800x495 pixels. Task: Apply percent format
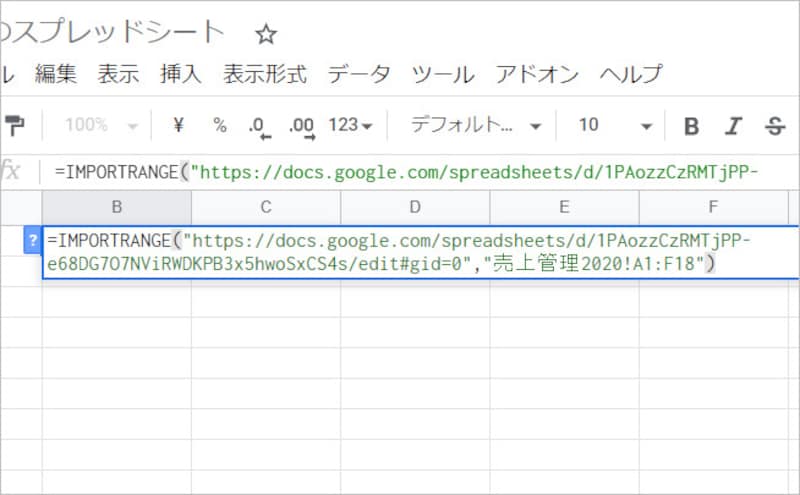[219, 125]
